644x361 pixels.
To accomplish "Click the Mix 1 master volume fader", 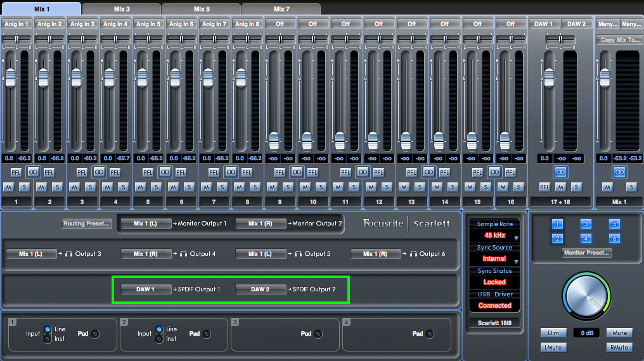I will pos(605,78).
